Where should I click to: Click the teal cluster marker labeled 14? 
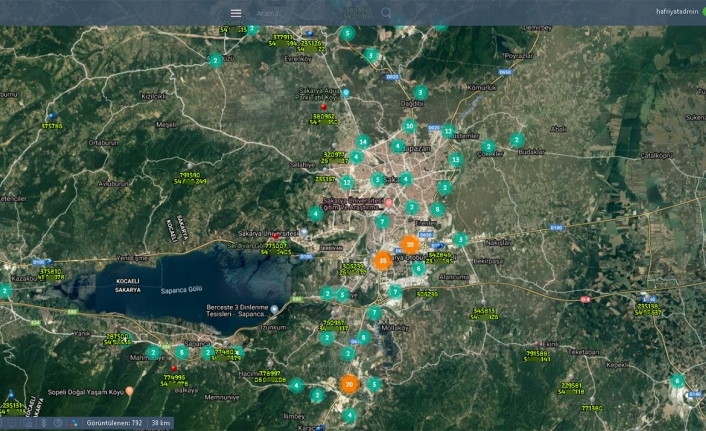point(363,142)
